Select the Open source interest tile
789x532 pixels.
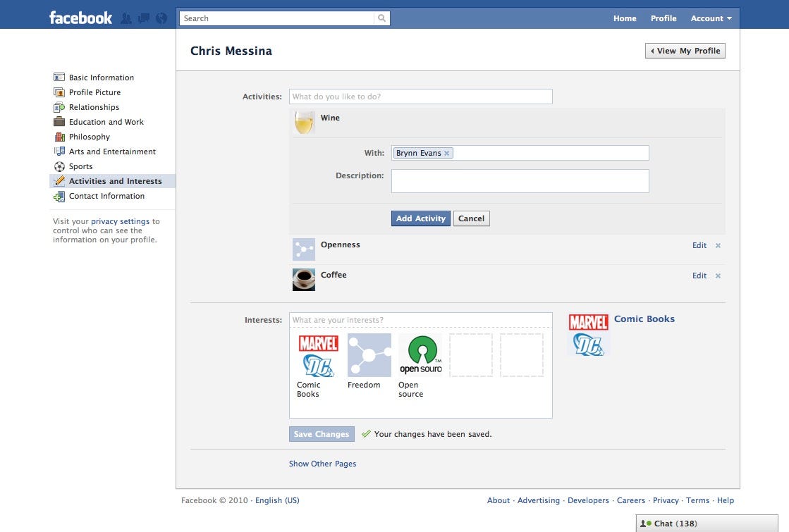tap(420, 366)
